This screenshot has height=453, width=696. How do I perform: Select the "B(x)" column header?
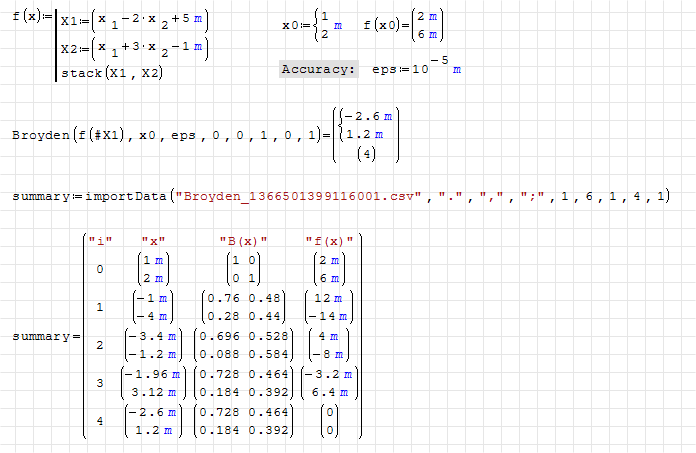coord(242,240)
